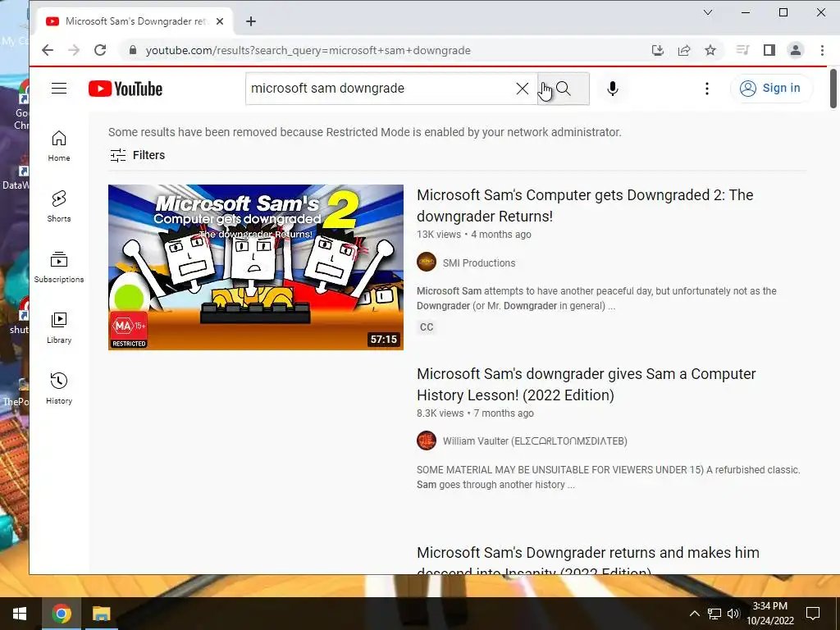840x630 pixels.
Task: Open History in sidebar
Action: pyautogui.click(x=59, y=388)
